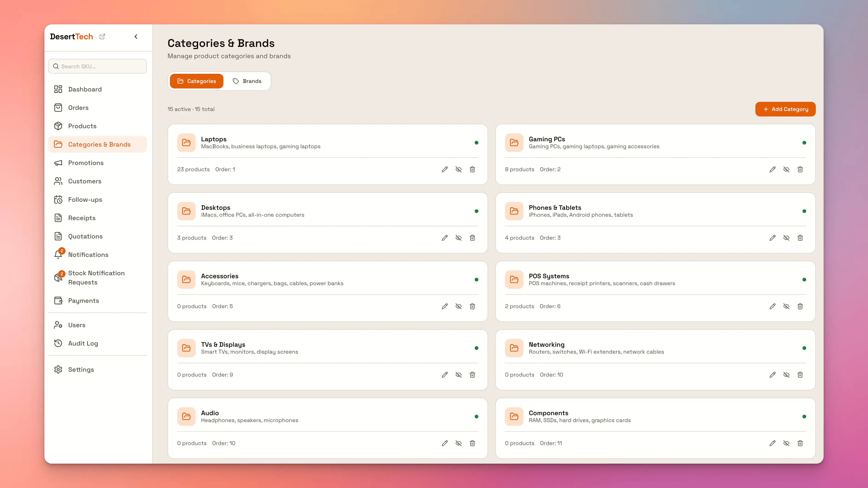Click the Laptops folder icon
Screen dimensions: 868x488
click(186, 142)
